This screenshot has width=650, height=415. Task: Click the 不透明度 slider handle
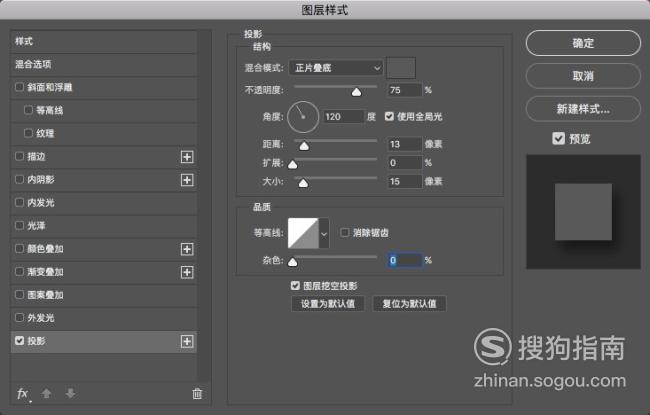[x=357, y=92]
